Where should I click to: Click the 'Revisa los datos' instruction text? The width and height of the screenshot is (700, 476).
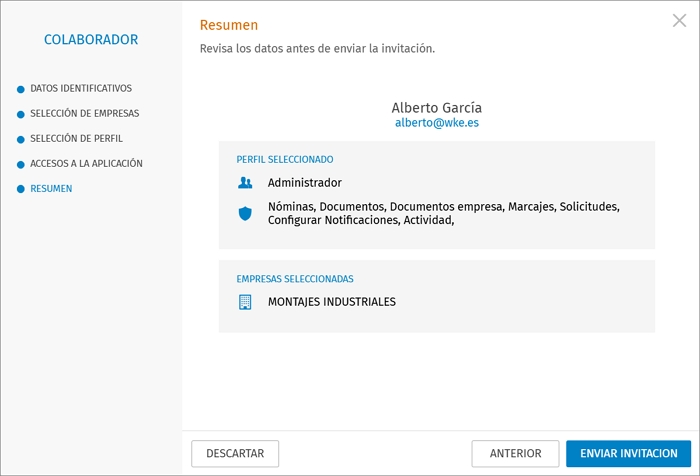pyautogui.click(x=317, y=49)
